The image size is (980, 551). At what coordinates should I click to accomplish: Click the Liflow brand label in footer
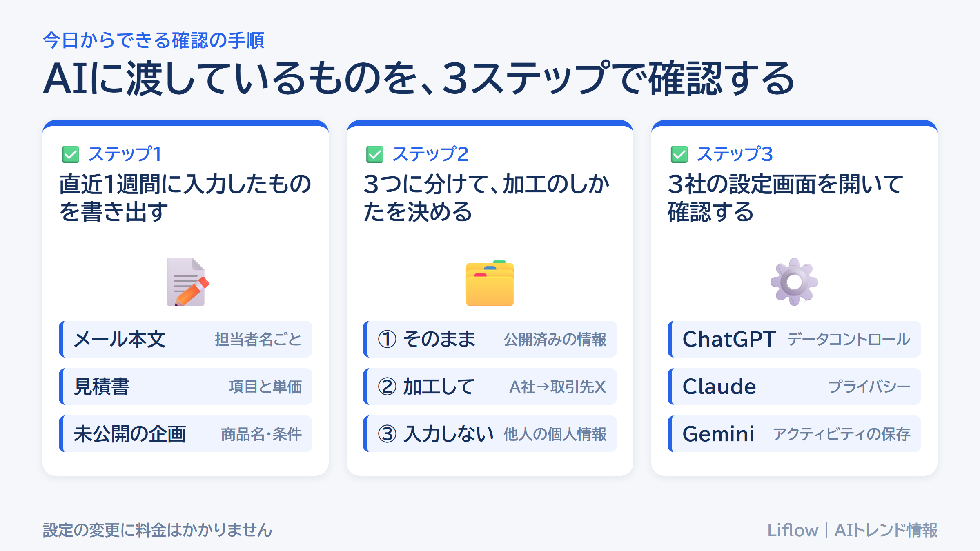(793, 530)
